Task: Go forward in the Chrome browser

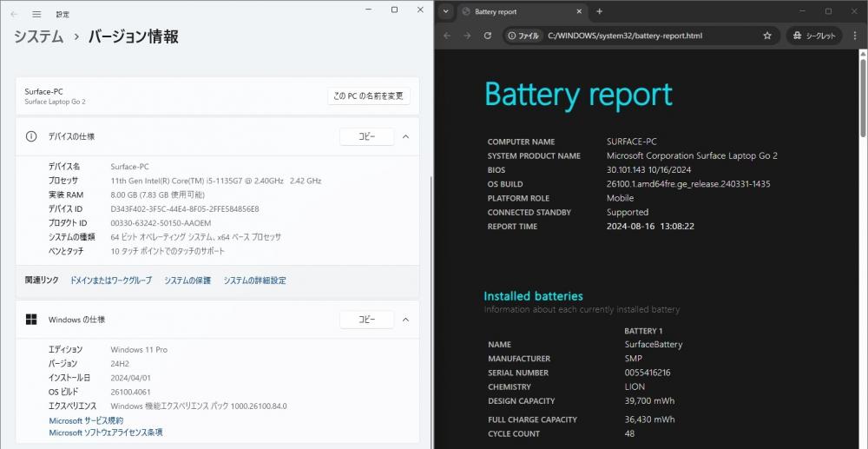Action: click(467, 36)
